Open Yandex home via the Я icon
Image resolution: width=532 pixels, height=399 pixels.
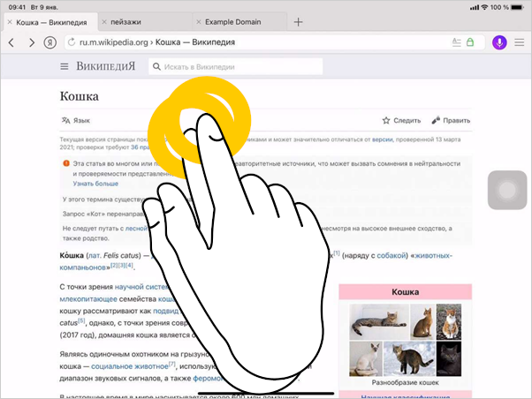(x=50, y=42)
